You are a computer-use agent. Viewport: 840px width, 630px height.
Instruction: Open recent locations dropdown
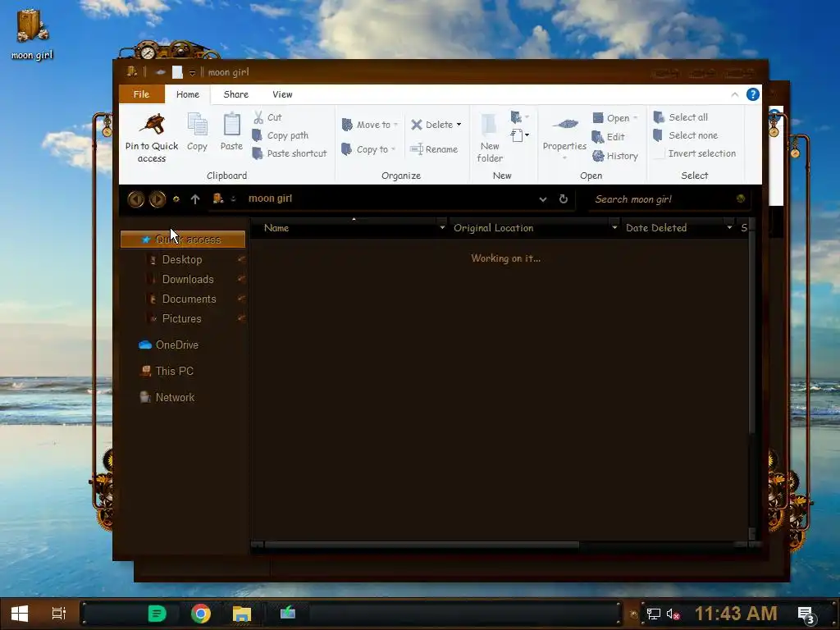(x=176, y=199)
